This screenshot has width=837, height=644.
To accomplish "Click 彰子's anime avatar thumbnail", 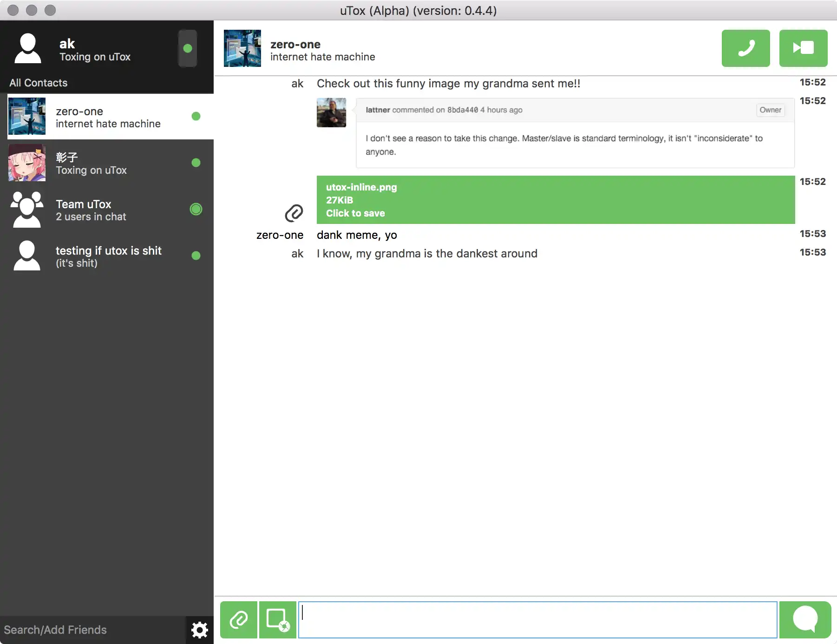I will (27, 163).
